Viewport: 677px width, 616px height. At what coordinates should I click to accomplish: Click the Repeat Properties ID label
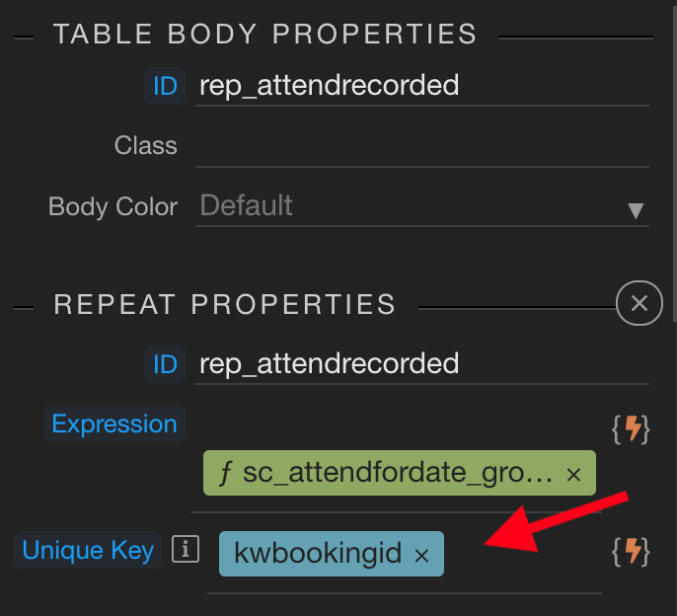pos(165,364)
